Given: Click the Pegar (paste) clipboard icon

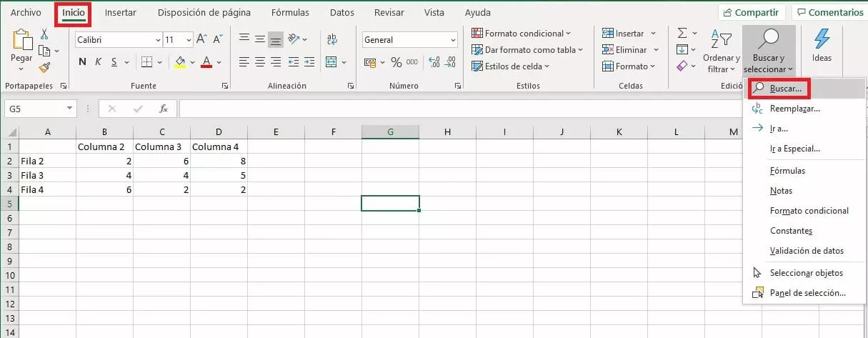Looking at the screenshot, I should [21, 41].
